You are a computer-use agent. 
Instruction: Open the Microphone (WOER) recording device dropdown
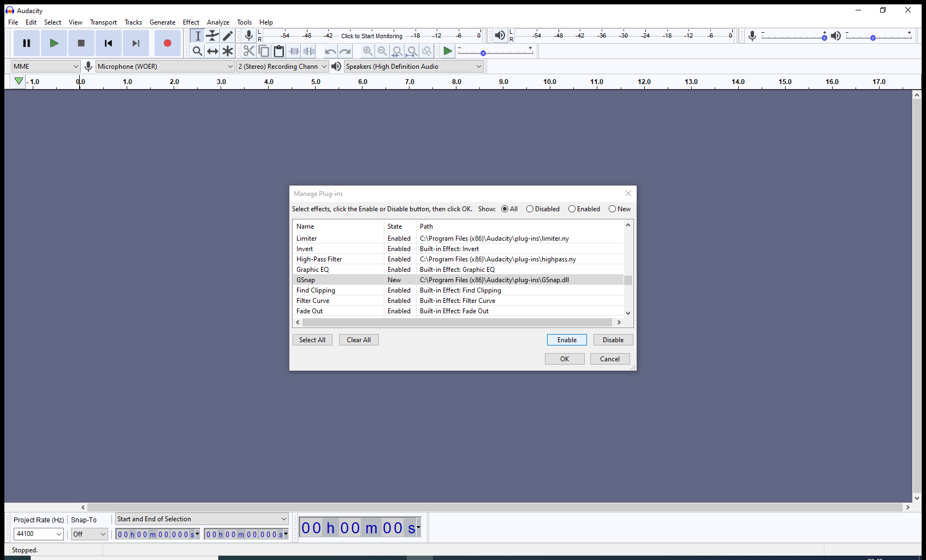tap(165, 67)
